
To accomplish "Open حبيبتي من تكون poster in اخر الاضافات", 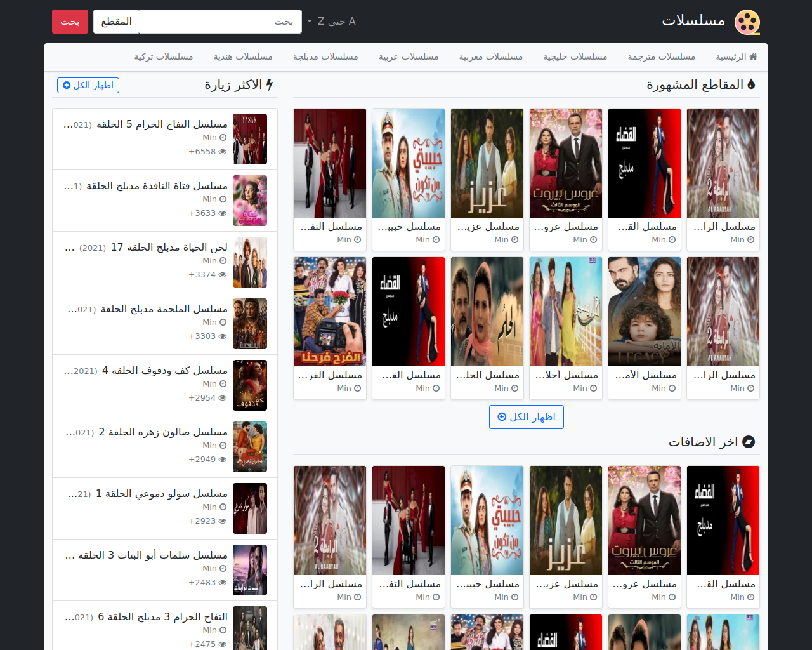I will click(x=487, y=521).
